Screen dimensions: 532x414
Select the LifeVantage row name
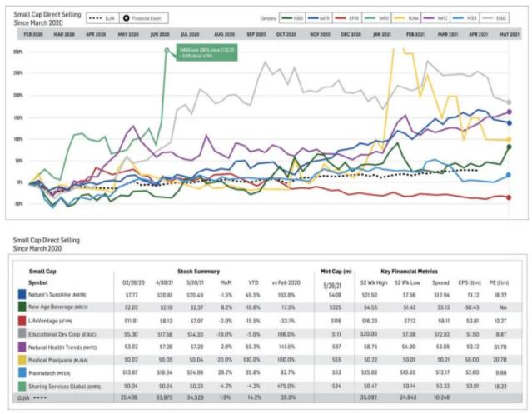(x=50, y=321)
